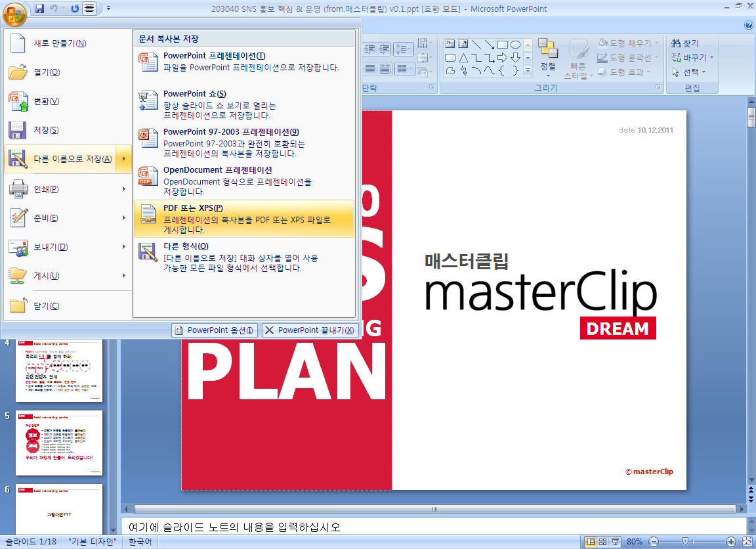756x549 pixels.
Task: Save as PowerPoint 쇼(S) format
Action: pyautogui.click(x=244, y=104)
